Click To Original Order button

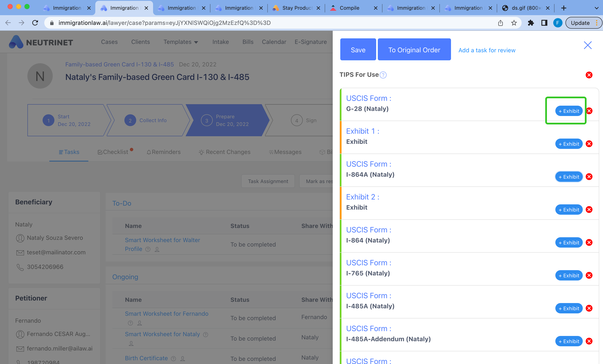(x=414, y=50)
